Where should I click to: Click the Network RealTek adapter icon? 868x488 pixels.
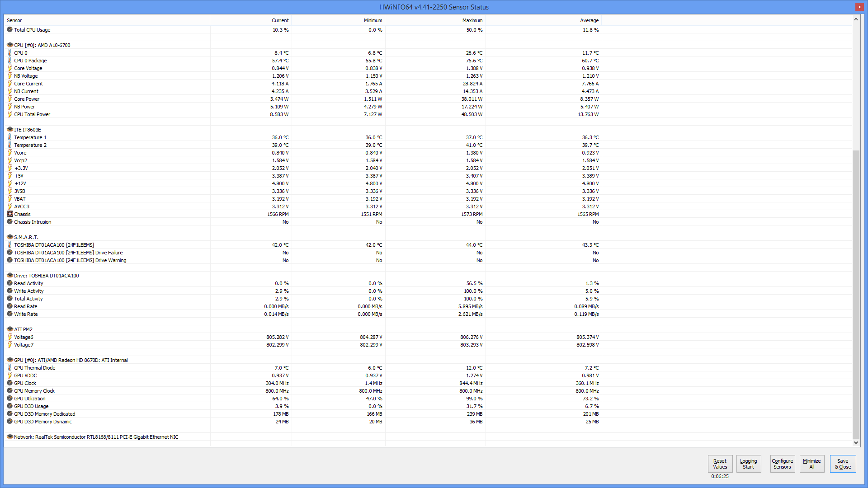[x=9, y=437]
